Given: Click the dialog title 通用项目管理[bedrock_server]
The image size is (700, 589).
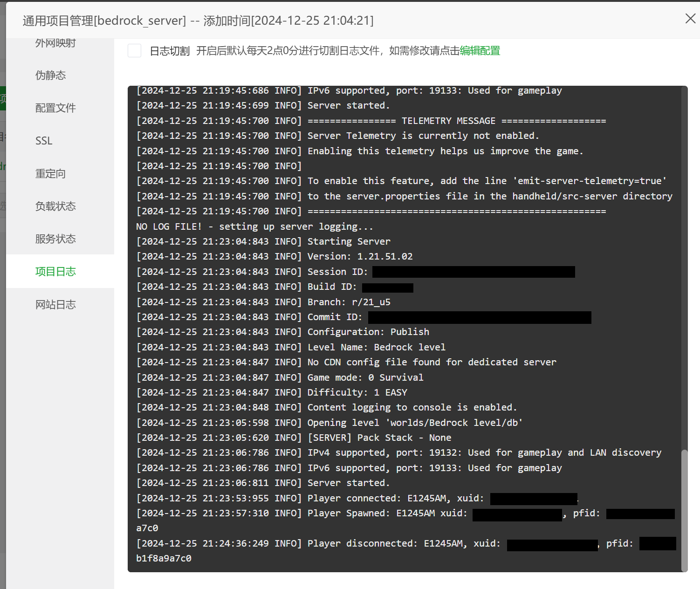Looking at the screenshot, I should click(104, 21).
